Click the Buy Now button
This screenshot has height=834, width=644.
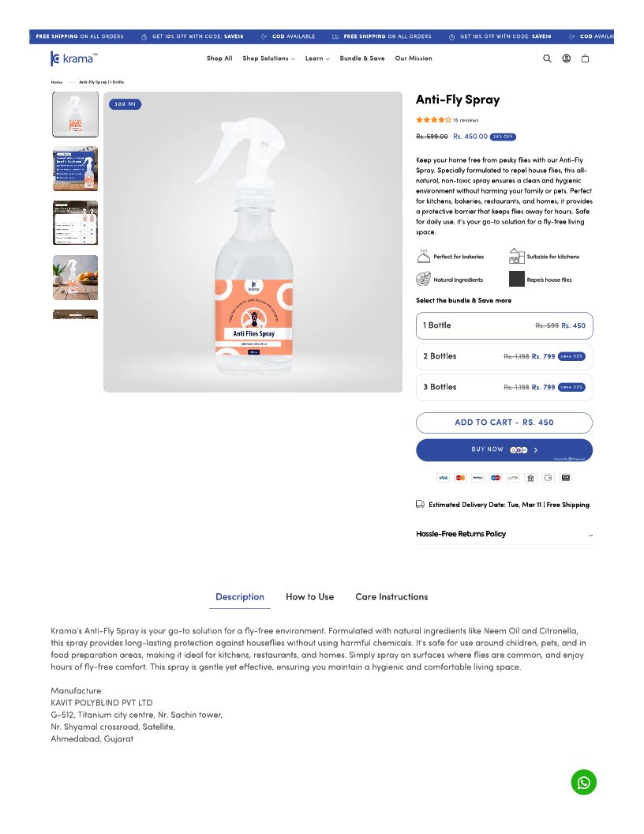point(504,450)
